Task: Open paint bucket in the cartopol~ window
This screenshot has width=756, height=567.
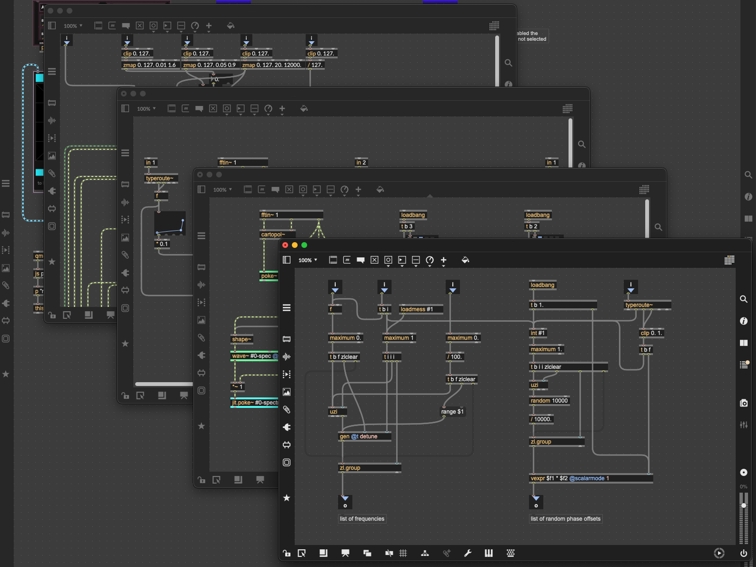Action: (380, 189)
